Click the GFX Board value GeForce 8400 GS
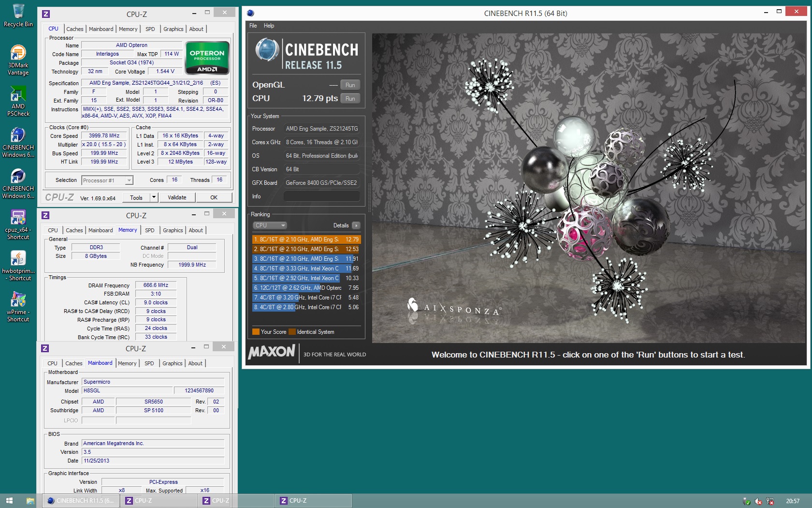The image size is (812, 508). (322, 183)
